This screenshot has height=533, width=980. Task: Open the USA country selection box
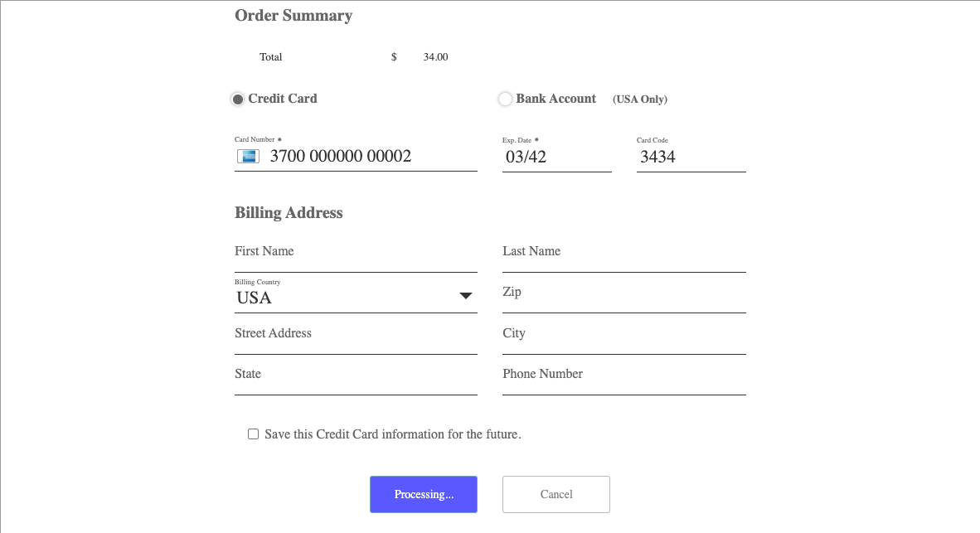click(x=344, y=298)
